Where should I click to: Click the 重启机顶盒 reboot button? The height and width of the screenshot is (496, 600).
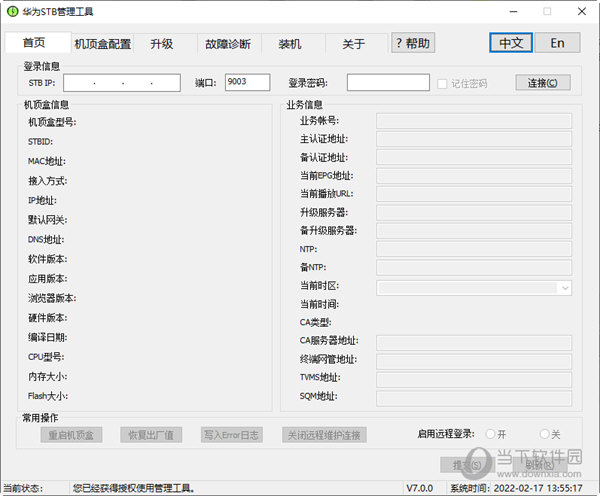pos(71,435)
